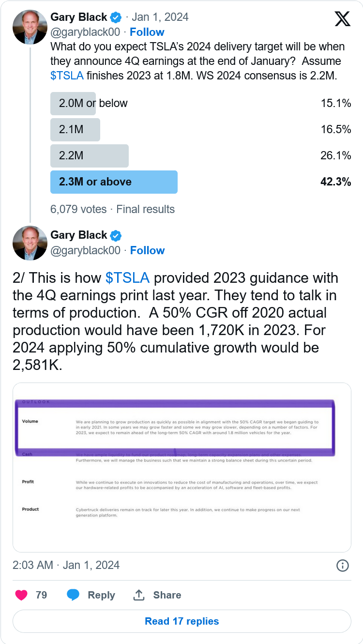This screenshot has height=644, width=363.
Task: Click the heart like icon
Action: tap(21, 595)
